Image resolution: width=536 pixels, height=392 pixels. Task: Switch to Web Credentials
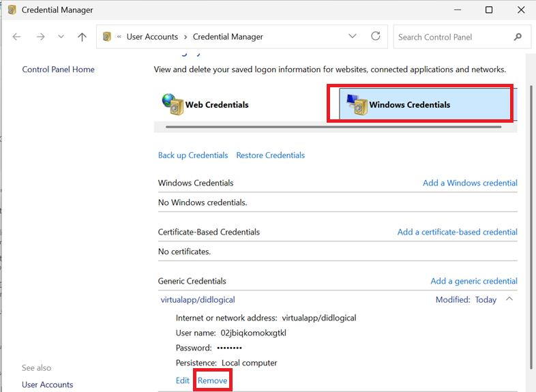[x=217, y=104]
